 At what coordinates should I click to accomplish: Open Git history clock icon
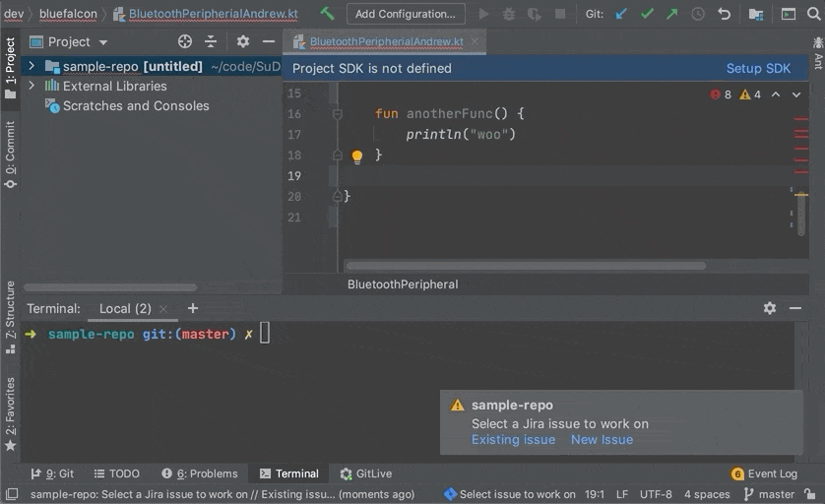click(x=698, y=14)
